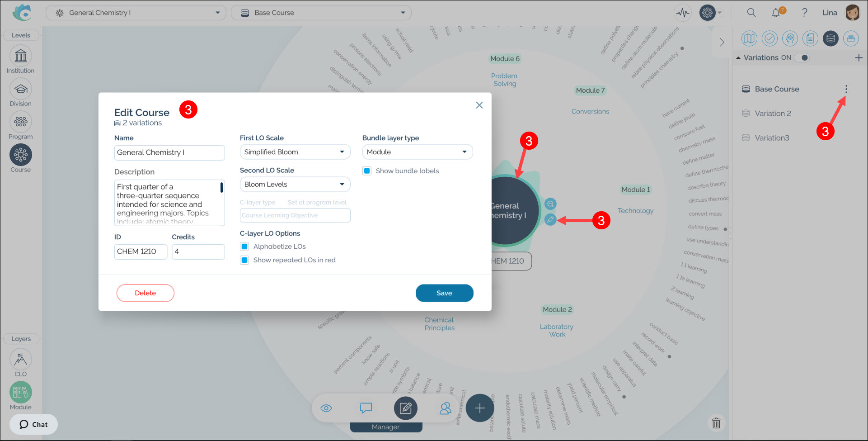Disable Show repeated LOs in red
Viewport: 868px width, 441px height.
pos(244,260)
